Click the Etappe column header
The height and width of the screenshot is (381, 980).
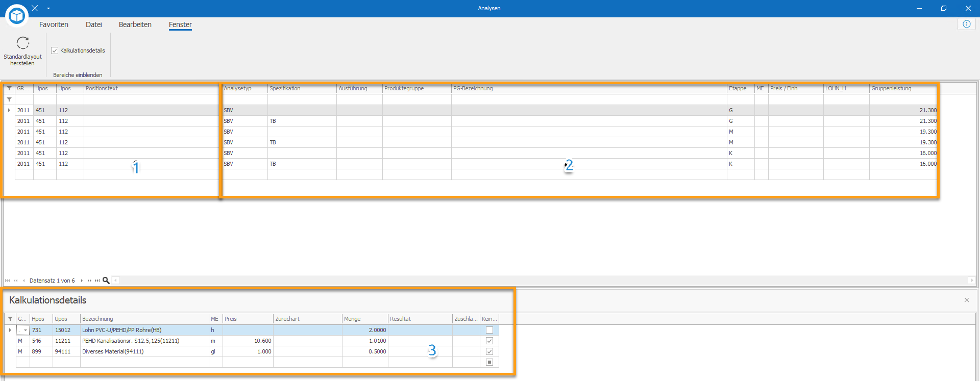(x=741, y=88)
